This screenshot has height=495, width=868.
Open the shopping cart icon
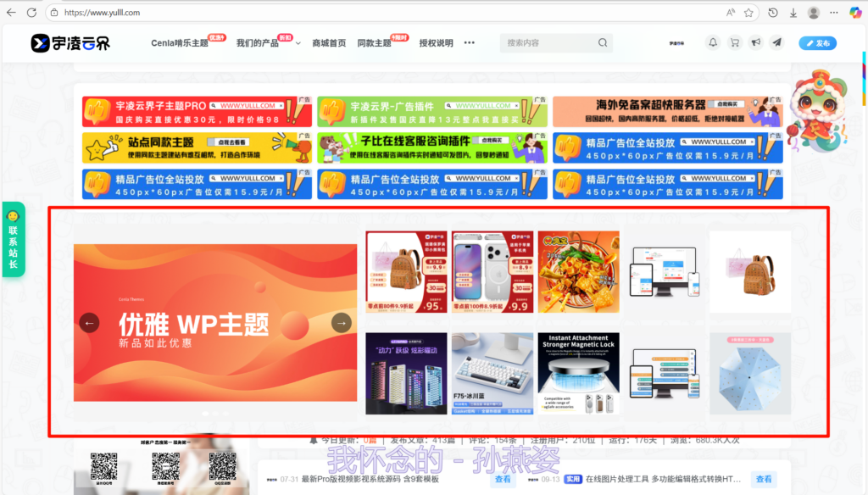click(x=734, y=42)
